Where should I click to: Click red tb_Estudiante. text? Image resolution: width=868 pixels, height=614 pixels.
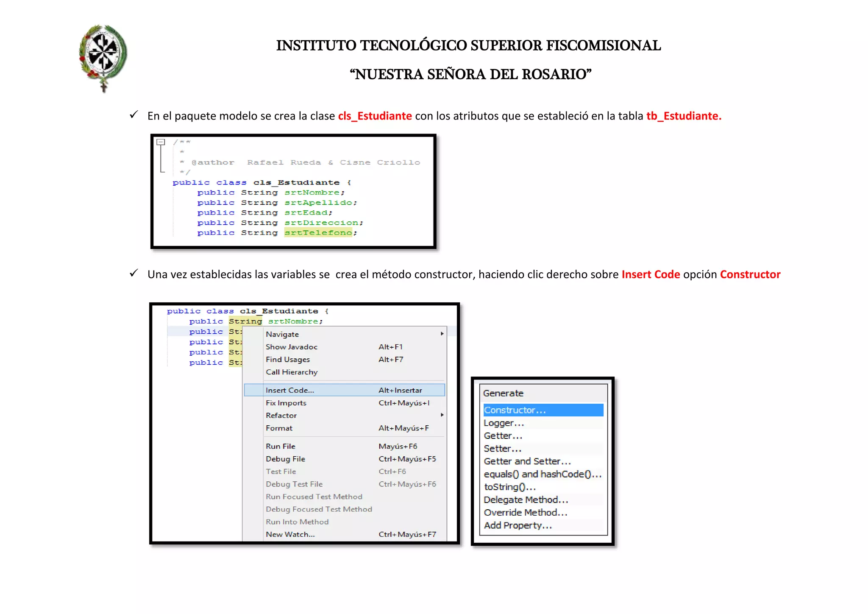coord(684,116)
